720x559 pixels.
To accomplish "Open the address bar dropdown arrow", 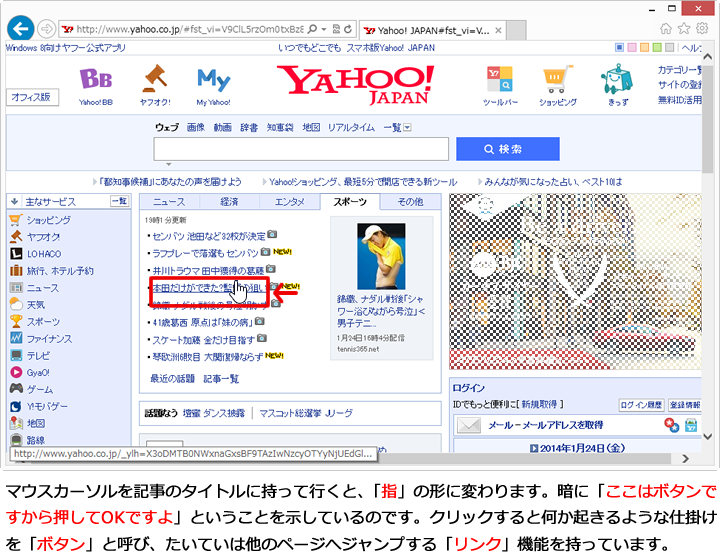I will coord(324,29).
